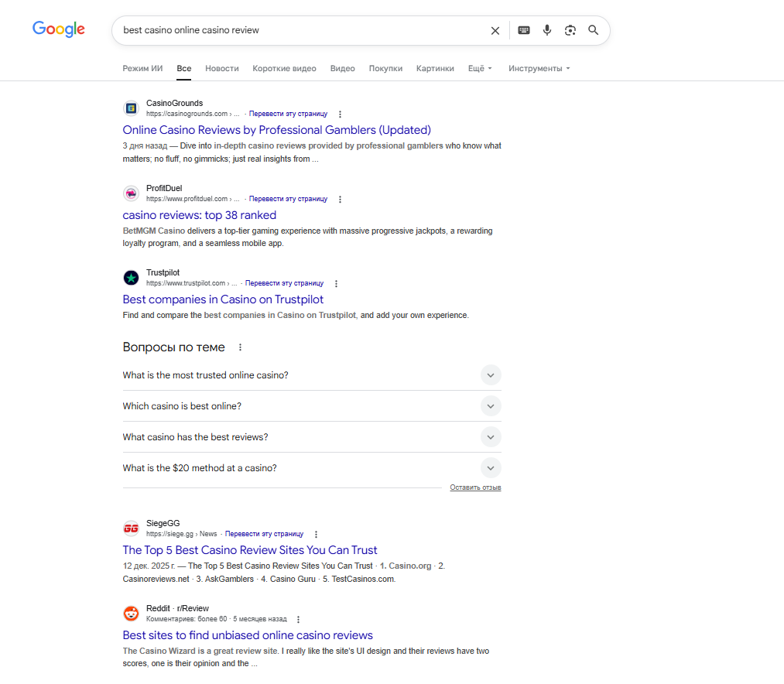Open casino reviews: top 38 ranked
784x684 pixels.
point(200,215)
